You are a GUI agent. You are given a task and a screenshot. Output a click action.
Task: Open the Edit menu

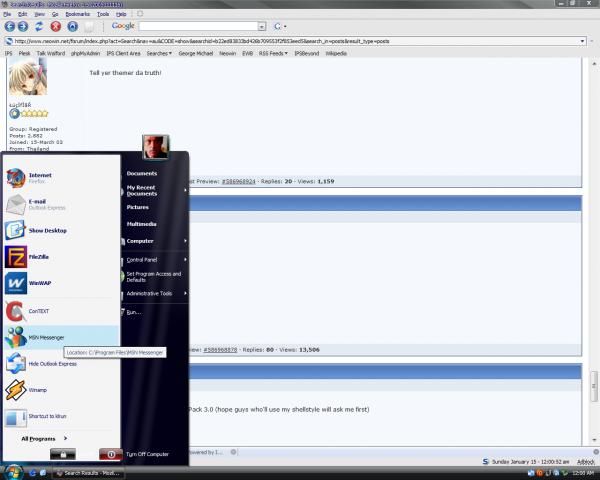23,14
